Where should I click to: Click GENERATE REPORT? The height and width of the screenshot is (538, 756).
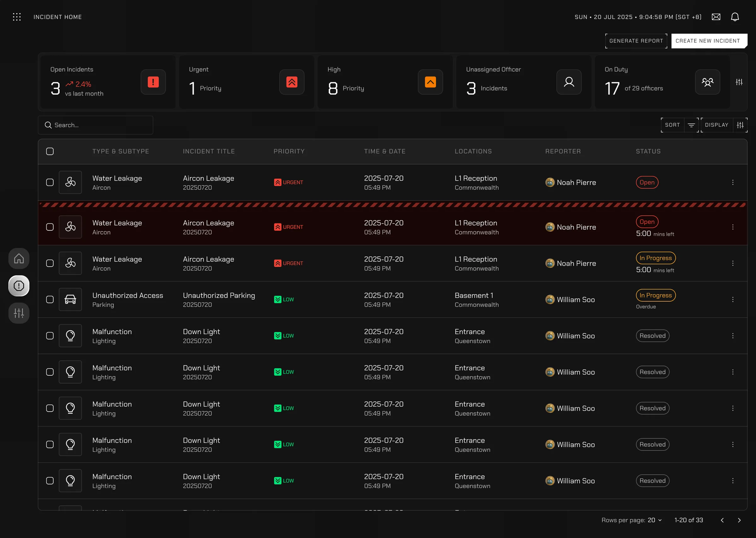636,41
